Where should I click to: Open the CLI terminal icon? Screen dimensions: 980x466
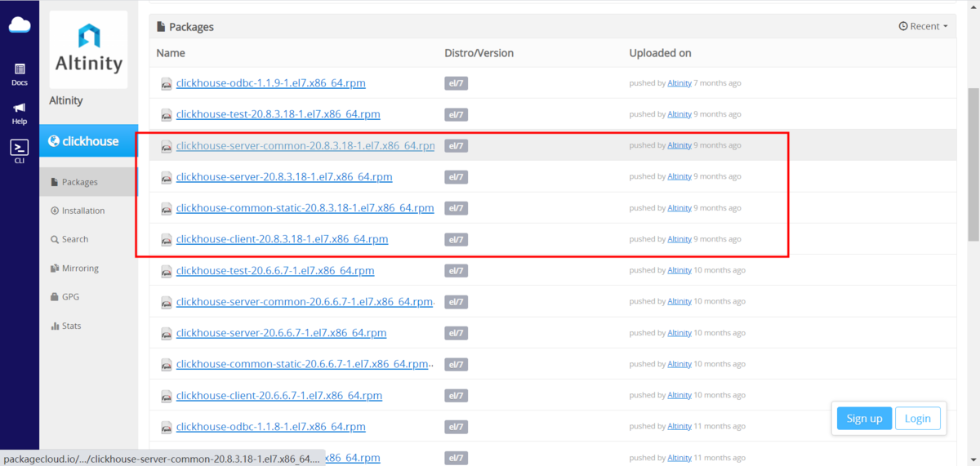(20, 152)
